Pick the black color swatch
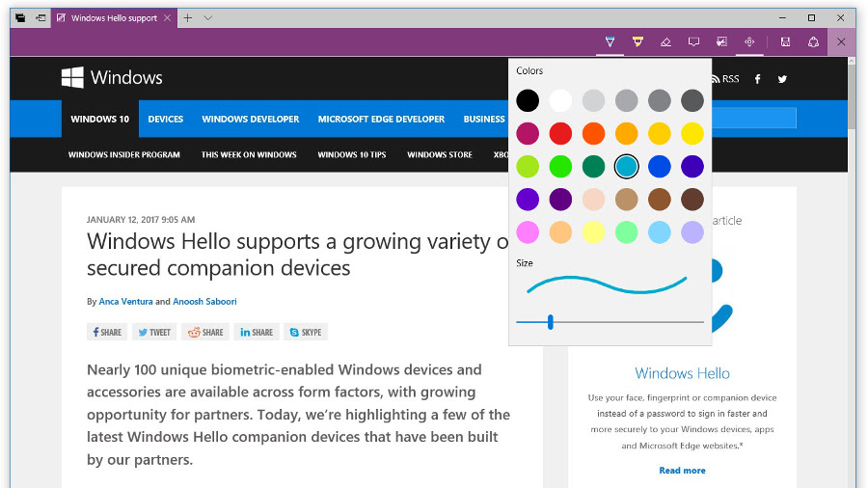 coord(528,100)
